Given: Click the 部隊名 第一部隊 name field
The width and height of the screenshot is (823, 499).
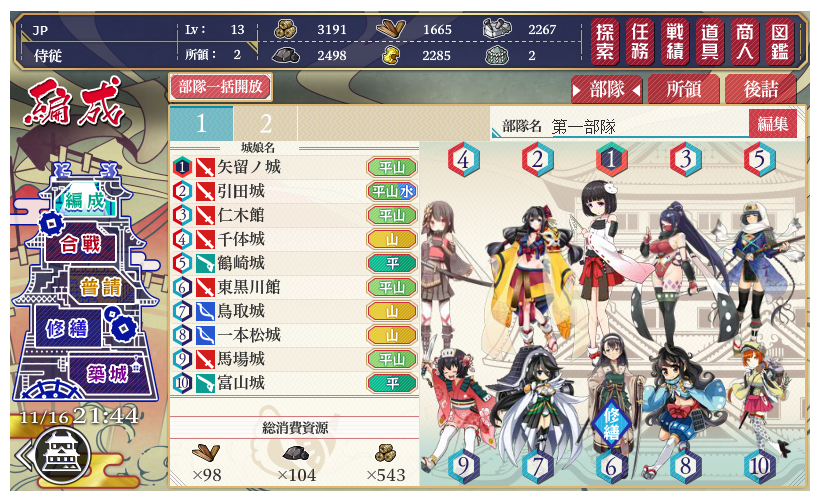Looking at the screenshot, I should tap(620, 126).
